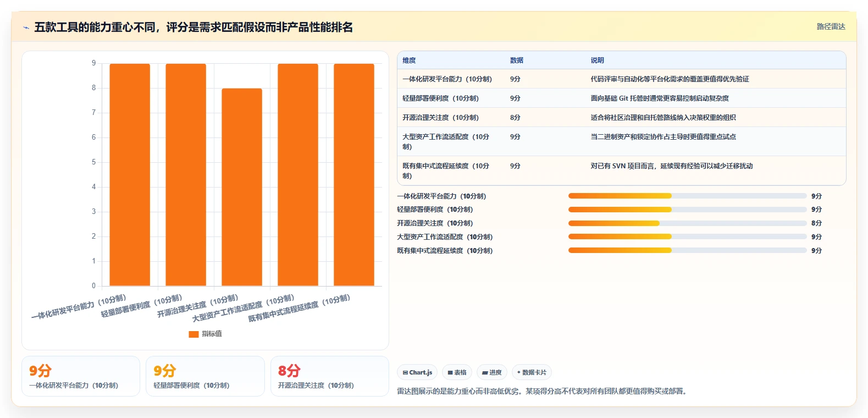Toggle the 指标值 legend swatch
Viewport: 868px width, 418px height.
(193, 334)
